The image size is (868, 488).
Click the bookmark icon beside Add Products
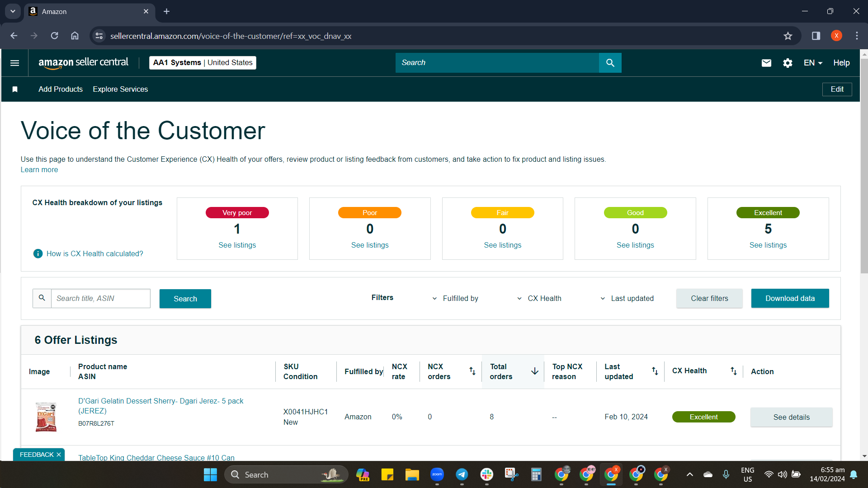[15, 89]
